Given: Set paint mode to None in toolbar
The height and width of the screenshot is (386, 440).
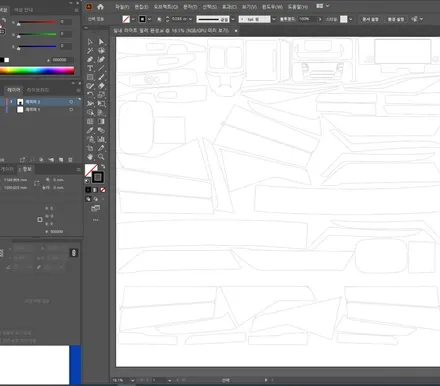Looking at the screenshot, I should coord(103,190).
